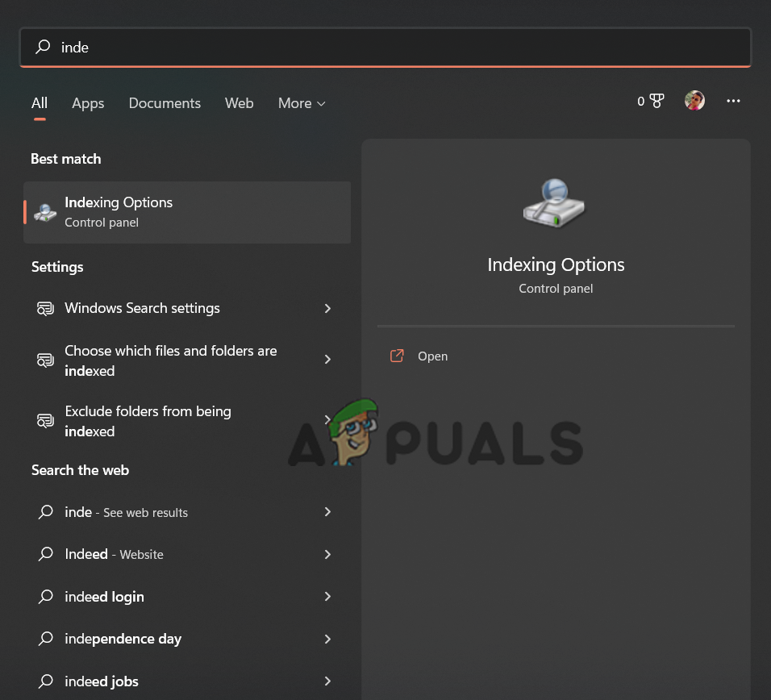Open the More filter dropdown

302,103
